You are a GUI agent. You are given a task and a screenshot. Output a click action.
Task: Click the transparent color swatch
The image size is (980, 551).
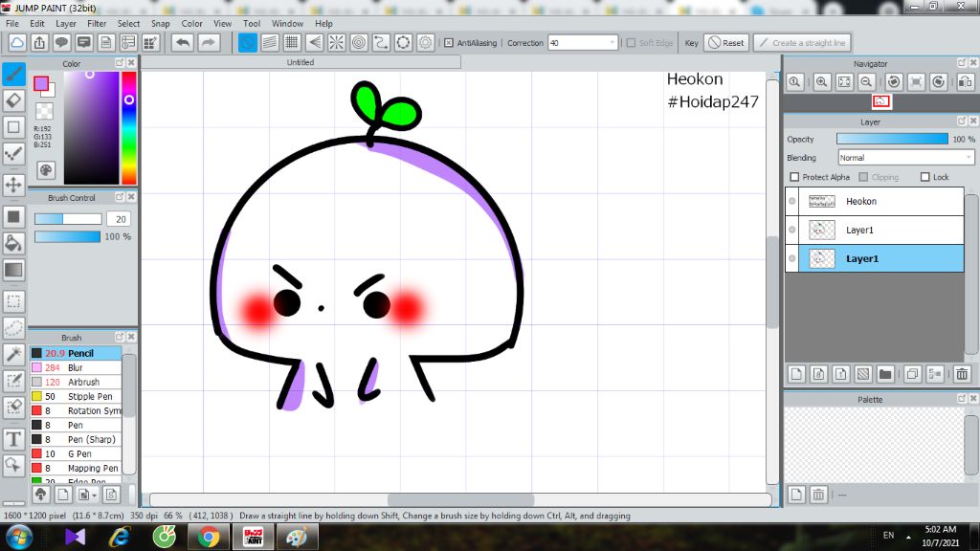(44, 111)
